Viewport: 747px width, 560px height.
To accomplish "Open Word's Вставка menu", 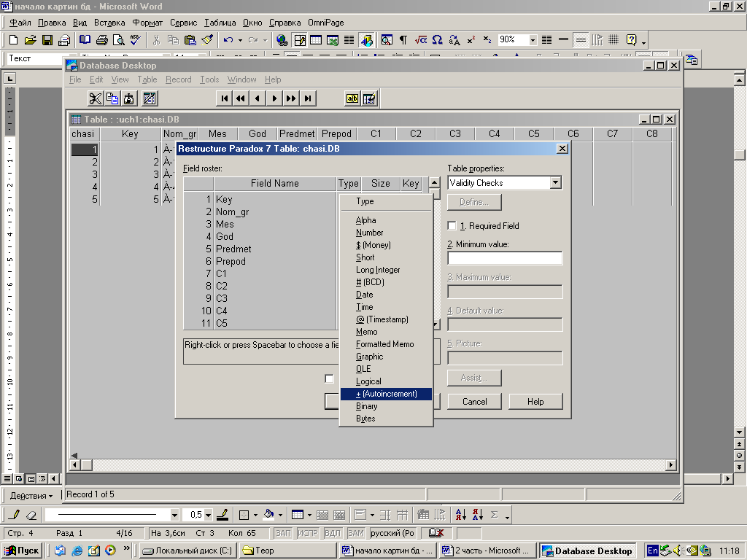I will (x=109, y=23).
